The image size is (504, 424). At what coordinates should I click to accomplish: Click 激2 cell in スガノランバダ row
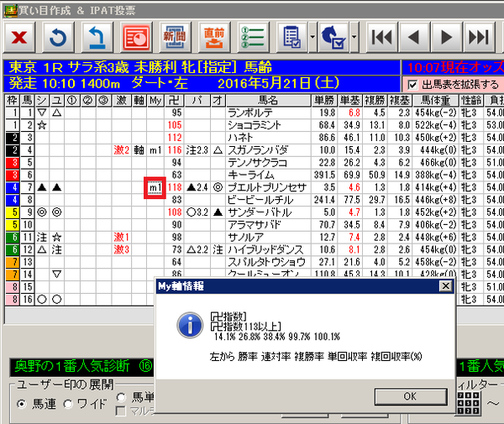point(122,150)
